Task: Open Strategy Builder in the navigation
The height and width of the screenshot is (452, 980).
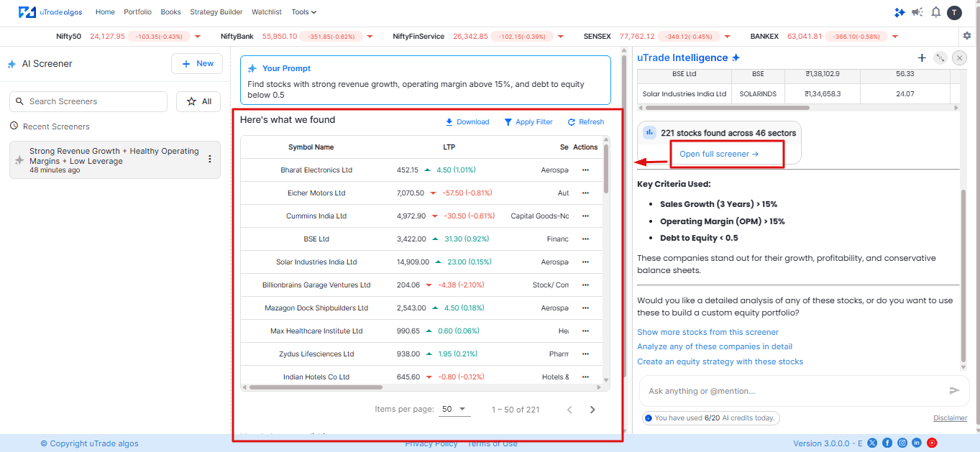Action: coord(216,12)
